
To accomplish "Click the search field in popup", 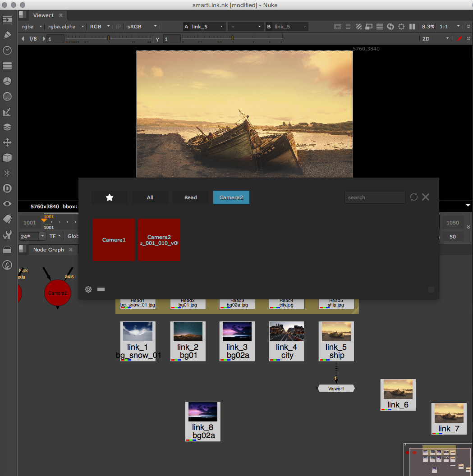I will pyautogui.click(x=374, y=197).
